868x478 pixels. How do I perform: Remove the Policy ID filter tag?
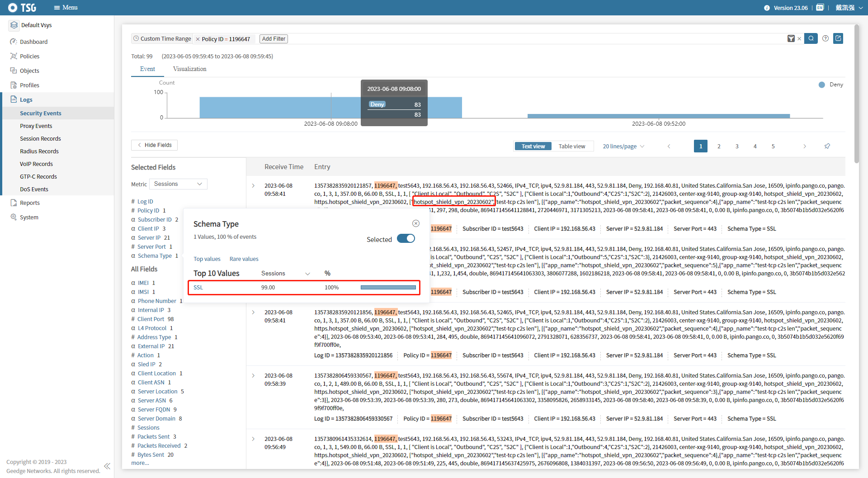[198, 39]
